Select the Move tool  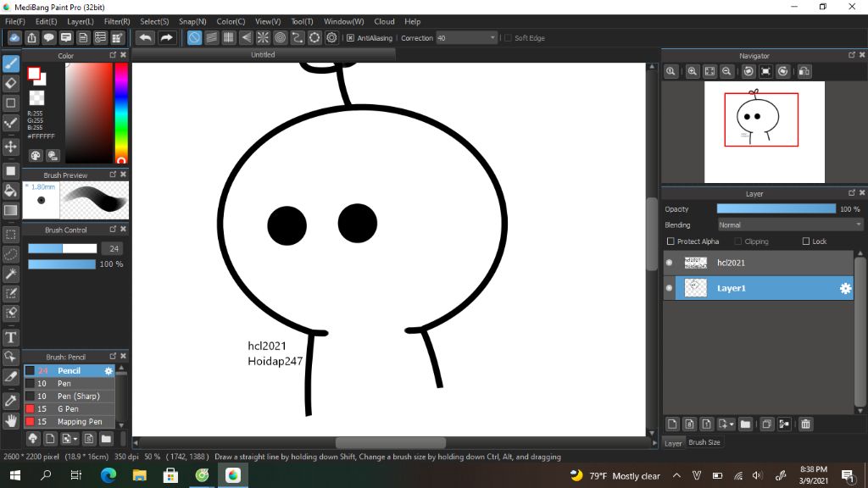click(x=11, y=147)
